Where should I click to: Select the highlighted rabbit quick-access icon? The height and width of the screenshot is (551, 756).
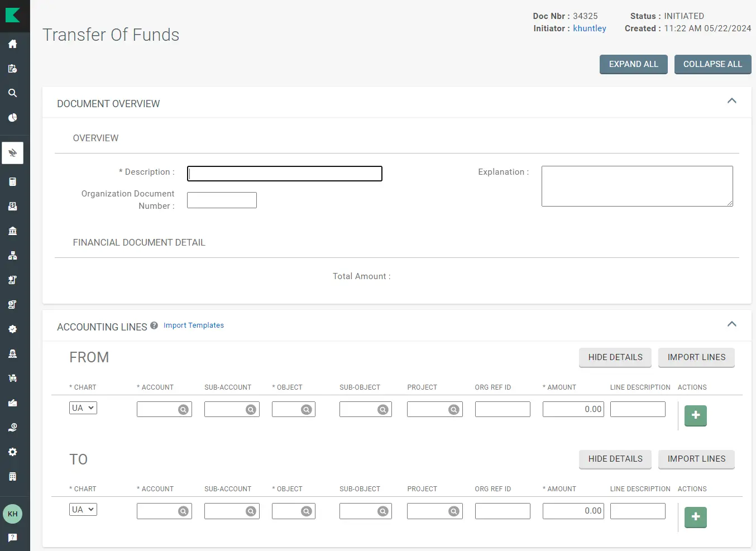(12, 153)
